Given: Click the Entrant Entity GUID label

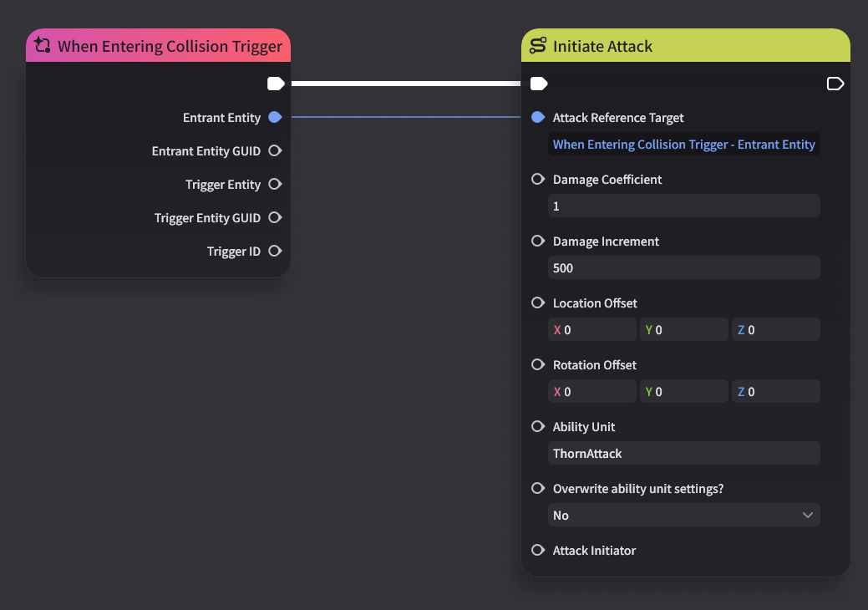Looking at the screenshot, I should point(206,151).
